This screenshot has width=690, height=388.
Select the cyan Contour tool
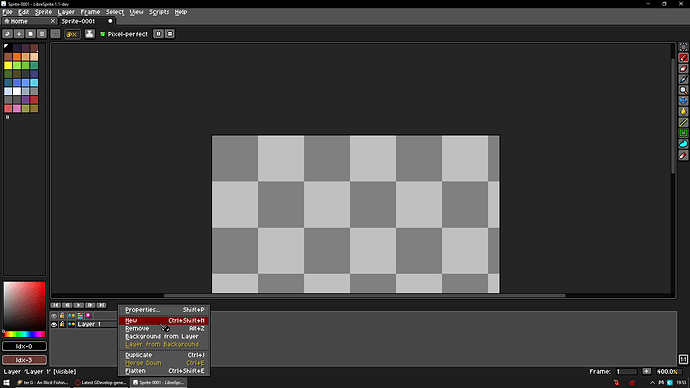[683, 144]
